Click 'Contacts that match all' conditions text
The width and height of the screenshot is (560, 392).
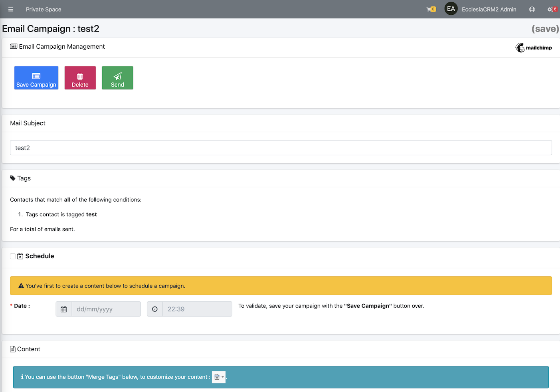pyautogui.click(x=76, y=200)
